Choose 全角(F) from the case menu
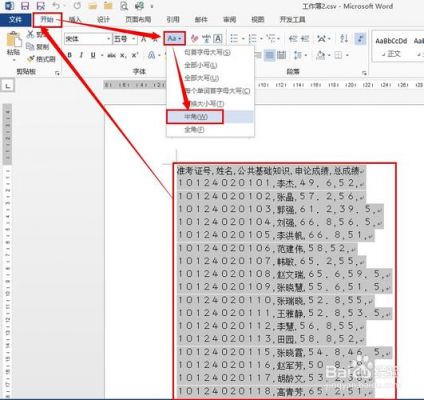424x400 pixels. click(210, 130)
